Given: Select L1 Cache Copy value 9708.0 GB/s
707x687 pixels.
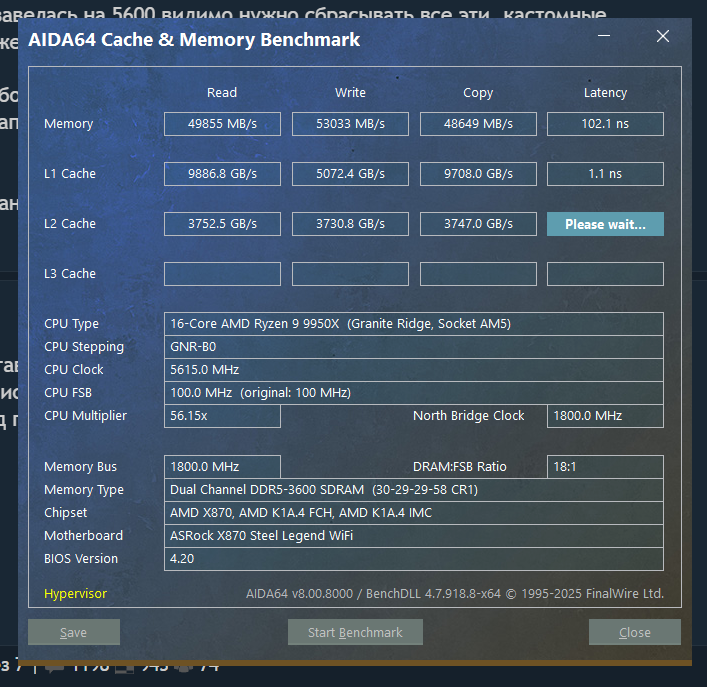Looking at the screenshot, I should pyautogui.click(x=478, y=174).
